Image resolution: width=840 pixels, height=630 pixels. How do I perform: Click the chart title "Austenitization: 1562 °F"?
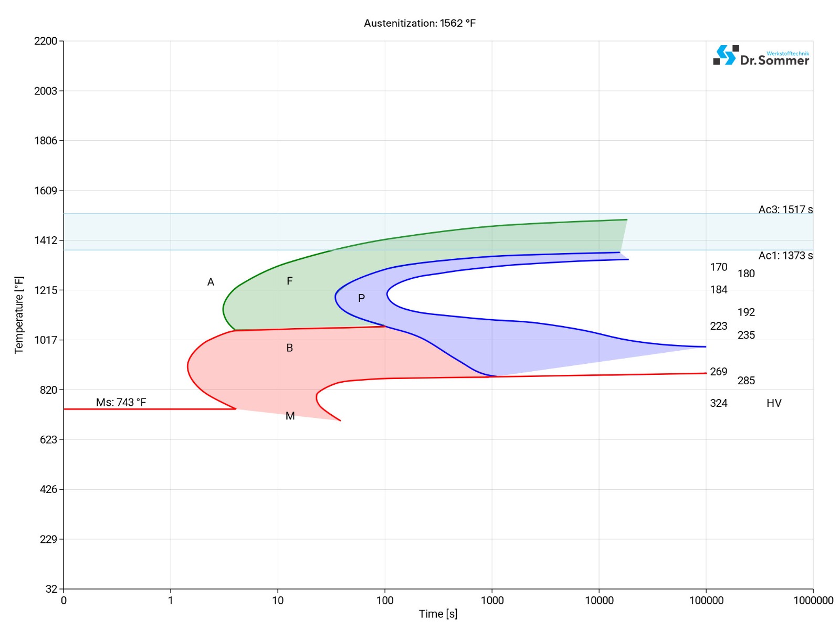[x=419, y=23]
